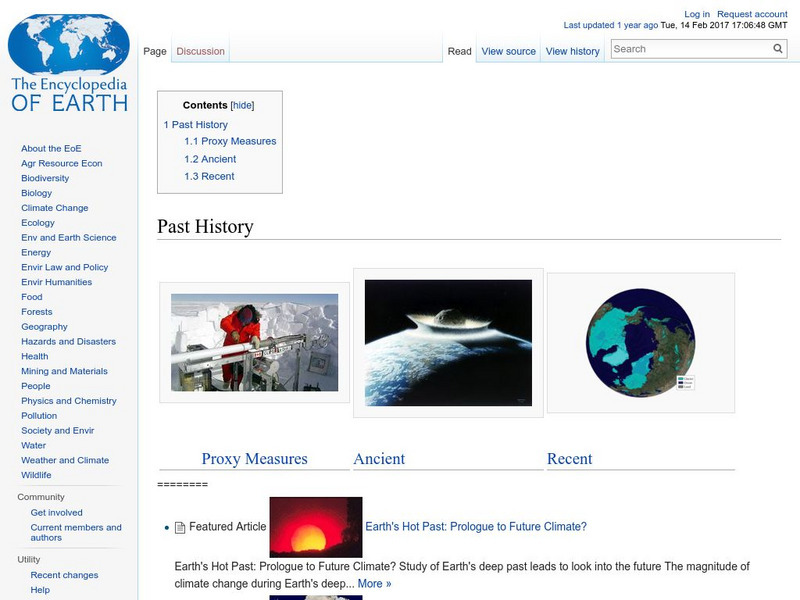800x600 pixels.
Task: Open Mining and Materials topic
Action: [x=64, y=371]
